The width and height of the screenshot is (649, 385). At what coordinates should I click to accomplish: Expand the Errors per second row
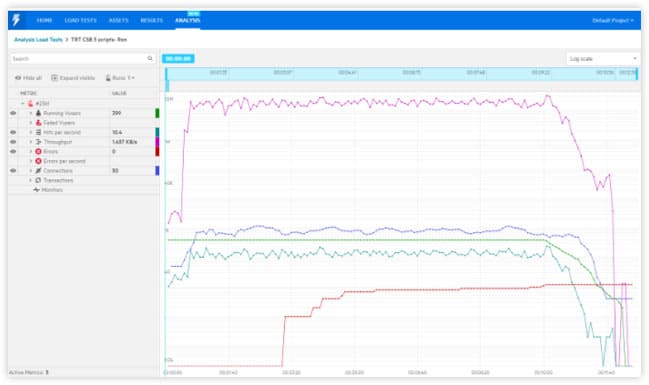31,161
